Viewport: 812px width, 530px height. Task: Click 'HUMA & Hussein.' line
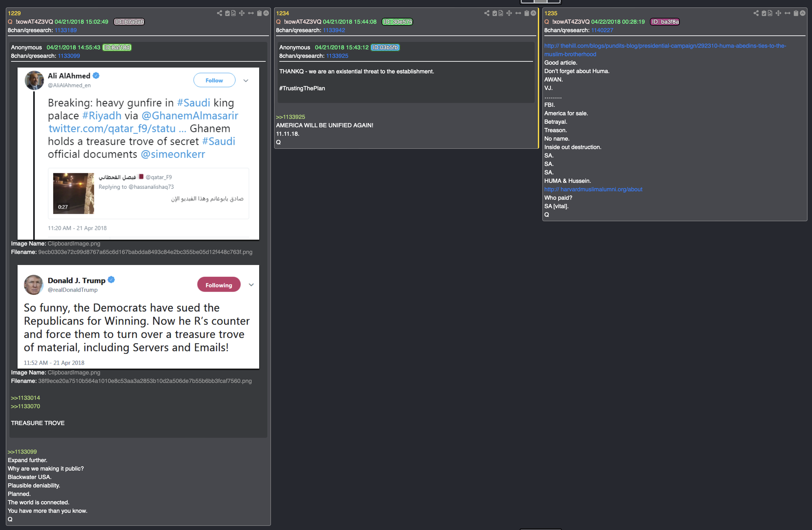pyautogui.click(x=567, y=181)
